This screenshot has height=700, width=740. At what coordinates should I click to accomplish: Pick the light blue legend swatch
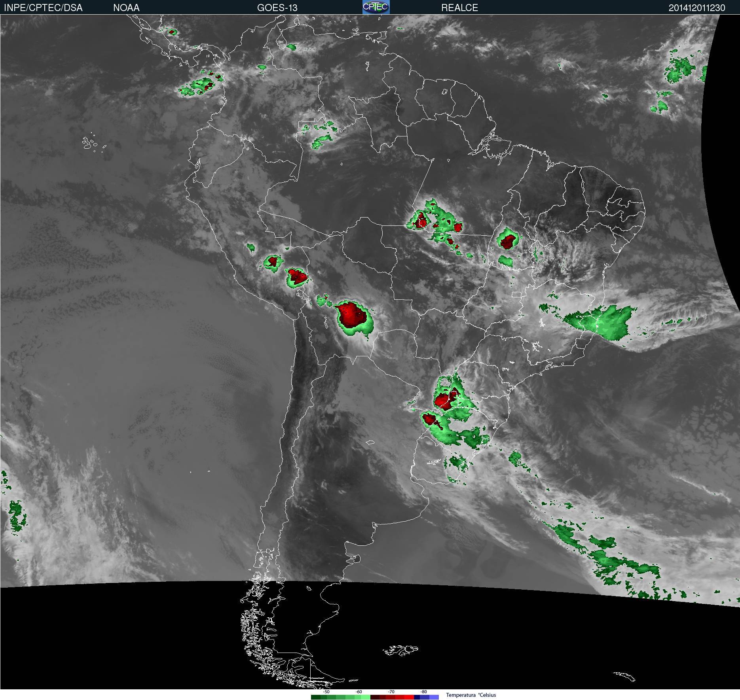click(x=434, y=697)
